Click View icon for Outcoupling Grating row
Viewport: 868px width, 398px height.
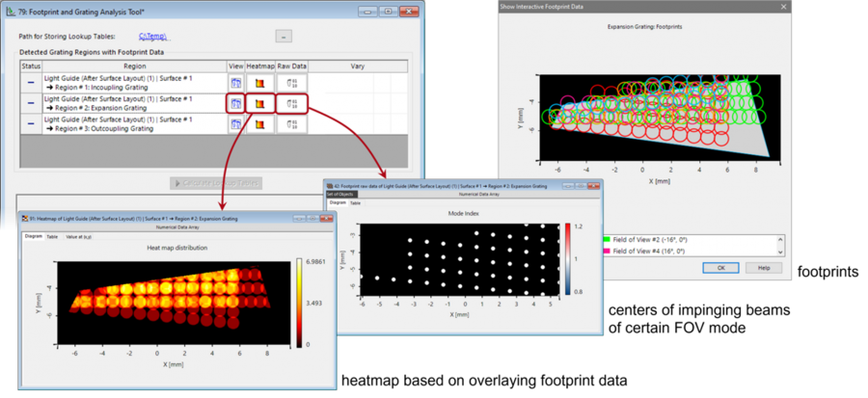[235, 123]
